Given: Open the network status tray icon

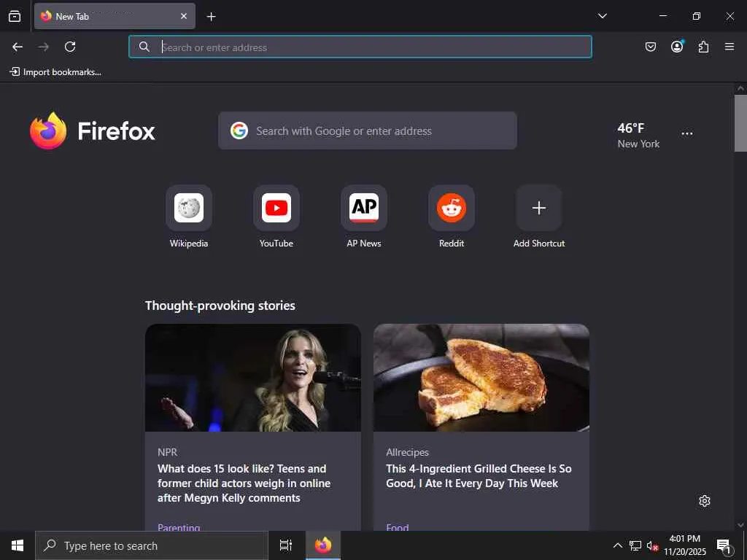Looking at the screenshot, I should [x=635, y=545].
